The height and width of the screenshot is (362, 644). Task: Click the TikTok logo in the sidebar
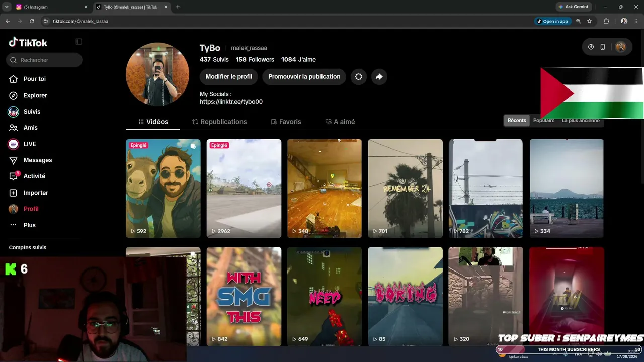[28, 43]
